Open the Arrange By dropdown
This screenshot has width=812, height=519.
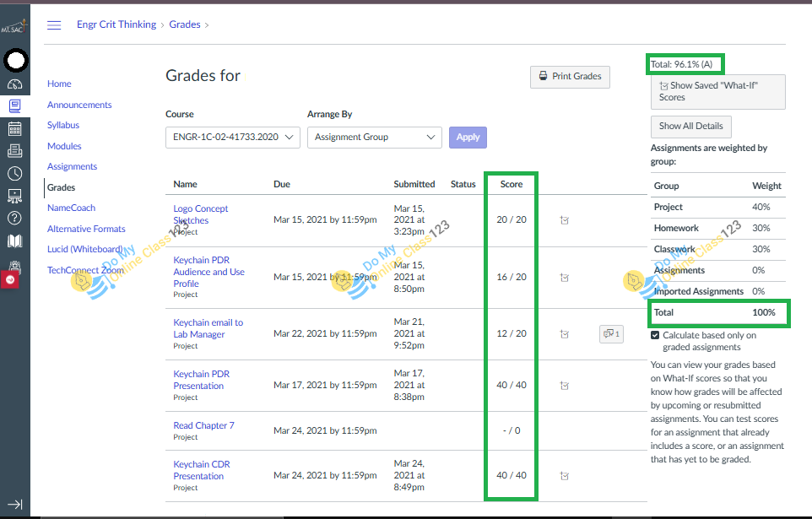tap(374, 137)
